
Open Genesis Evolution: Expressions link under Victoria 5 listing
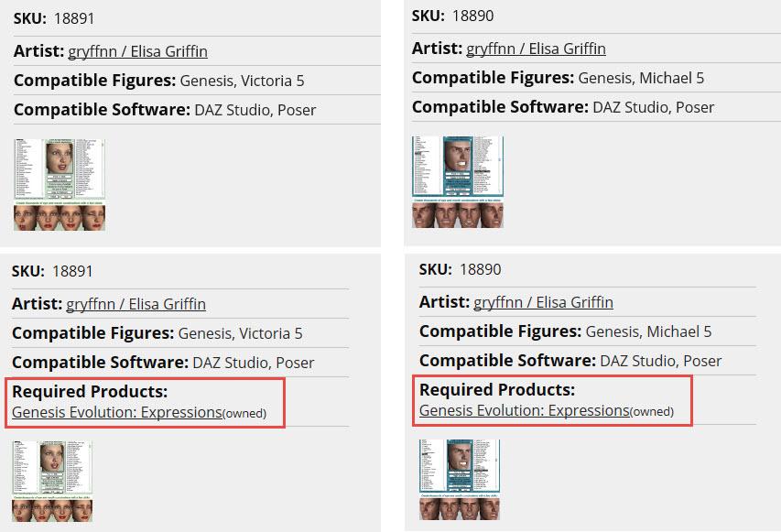[x=116, y=413]
